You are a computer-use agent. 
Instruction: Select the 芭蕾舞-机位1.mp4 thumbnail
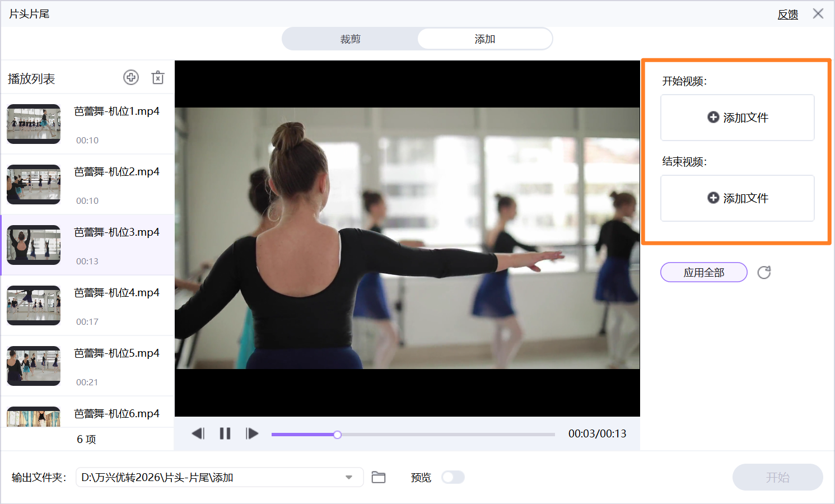pos(34,124)
